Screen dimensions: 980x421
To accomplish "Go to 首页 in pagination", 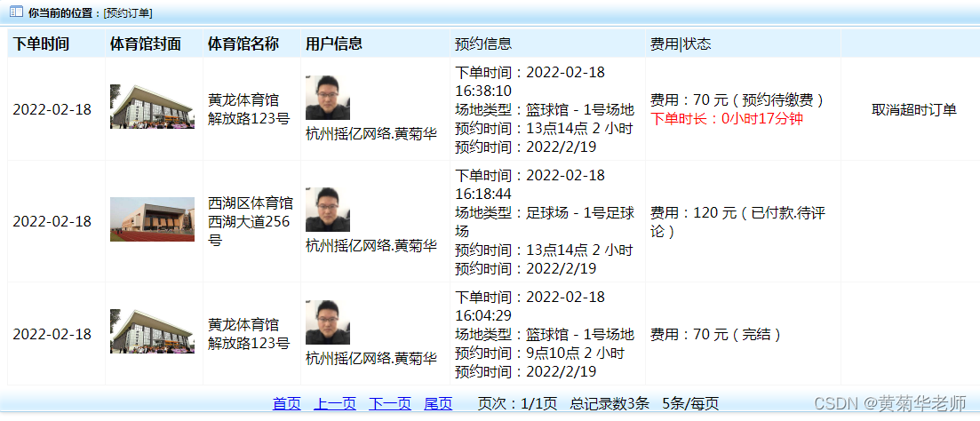I will [287, 403].
